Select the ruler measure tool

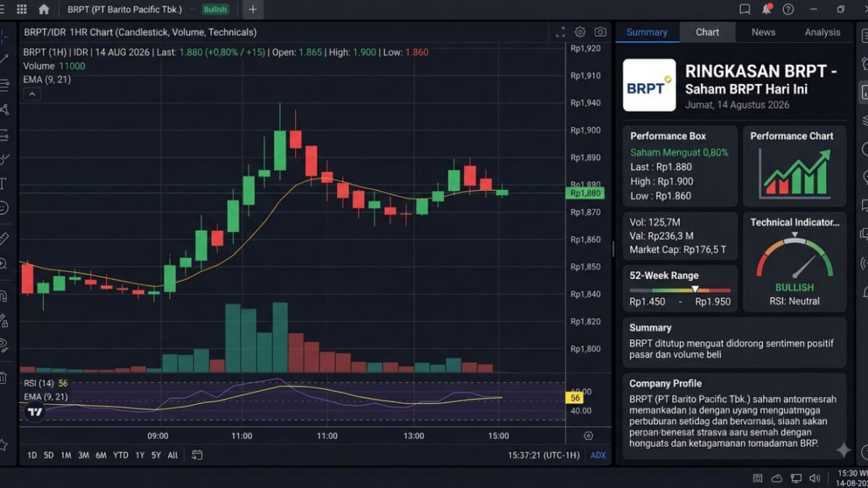[4, 238]
